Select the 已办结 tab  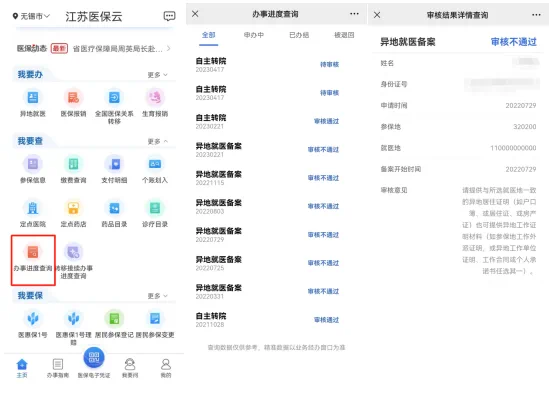click(299, 35)
